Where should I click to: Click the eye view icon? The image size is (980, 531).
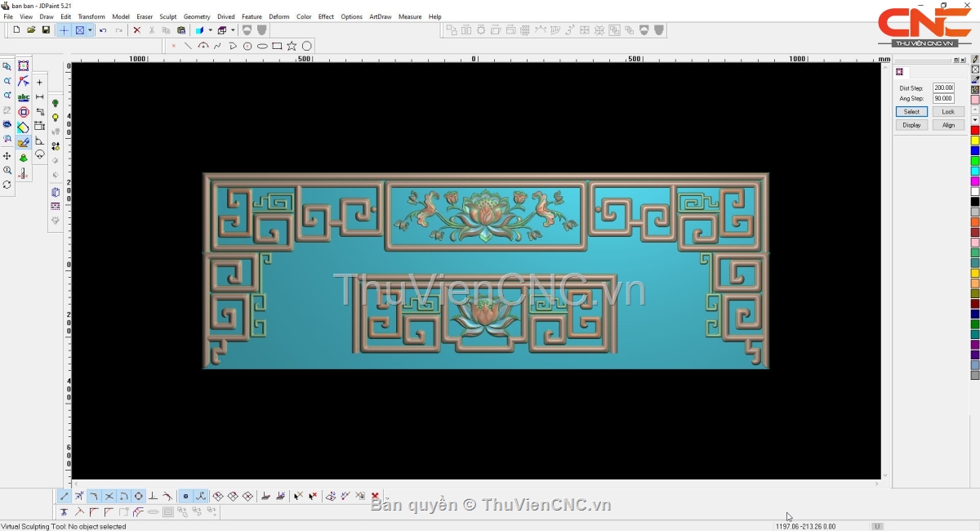click(x=7, y=125)
